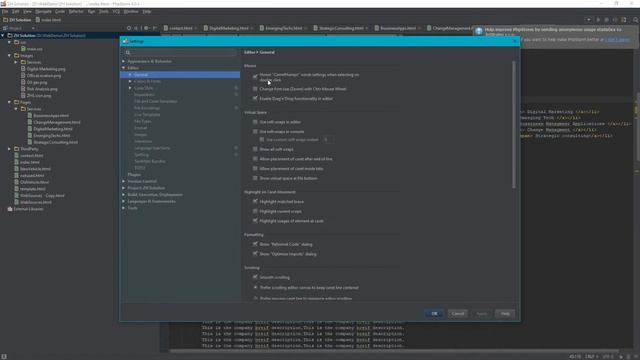This screenshot has height=360, width=640.
Task: Switch to contact.html editor tab
Action: pyautogui.click(x=180, y=28)
